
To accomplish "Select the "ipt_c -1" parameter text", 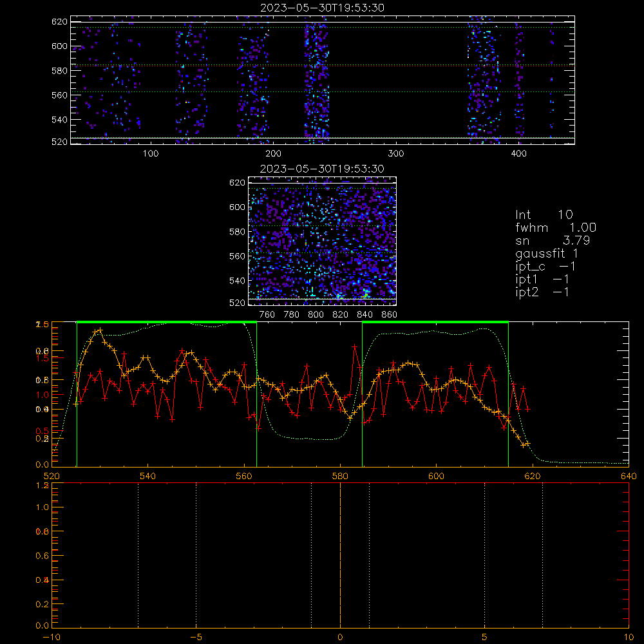I will 545,267.
